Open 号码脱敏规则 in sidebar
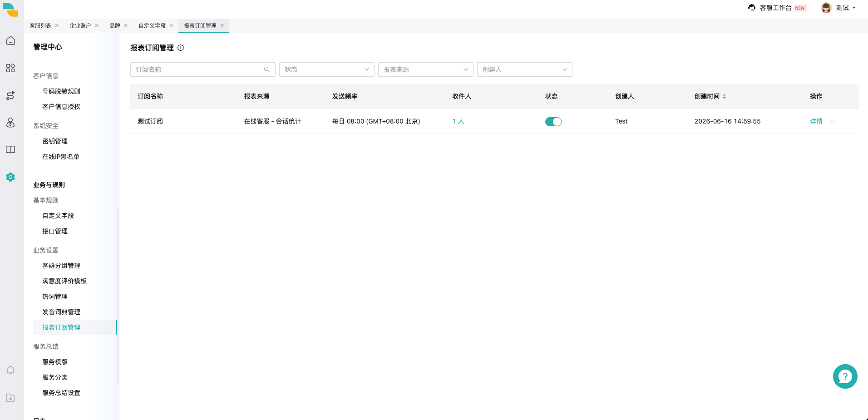Screen dimensions: 868x420 [61, 91]
